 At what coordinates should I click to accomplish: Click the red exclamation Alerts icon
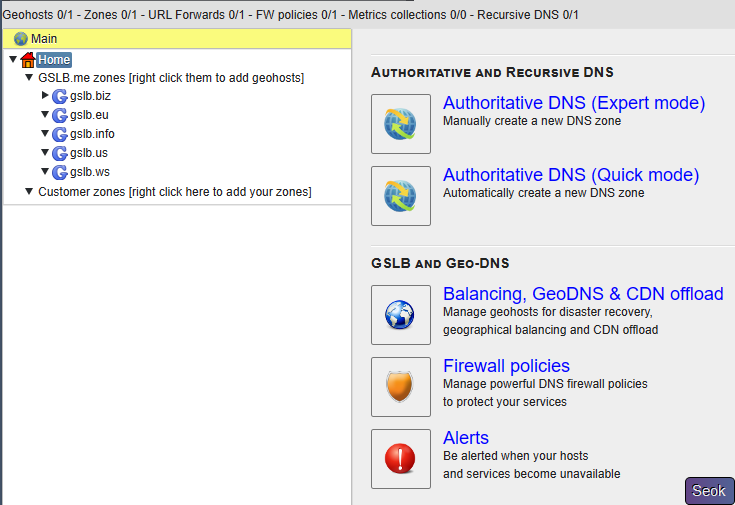[400, 459]
